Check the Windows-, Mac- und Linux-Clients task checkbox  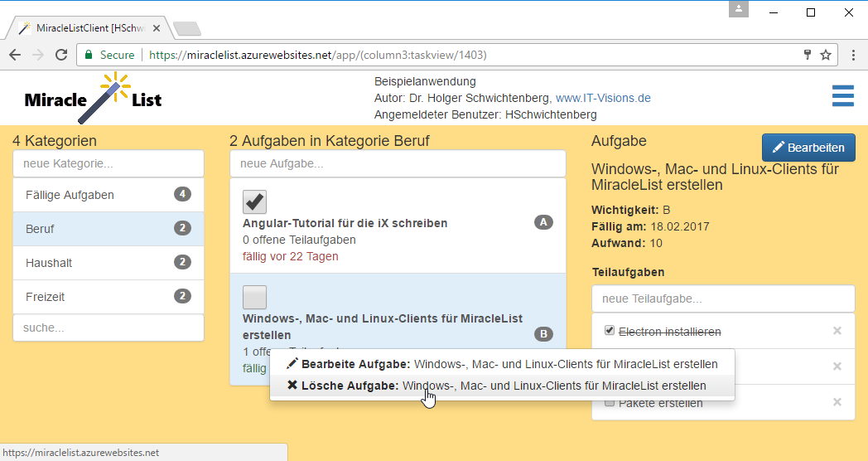point(254,298)
